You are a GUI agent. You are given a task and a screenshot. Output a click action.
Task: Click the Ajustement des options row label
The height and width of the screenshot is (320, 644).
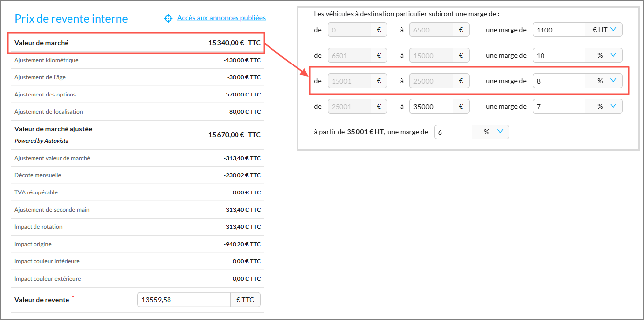(x=45, y=95)
